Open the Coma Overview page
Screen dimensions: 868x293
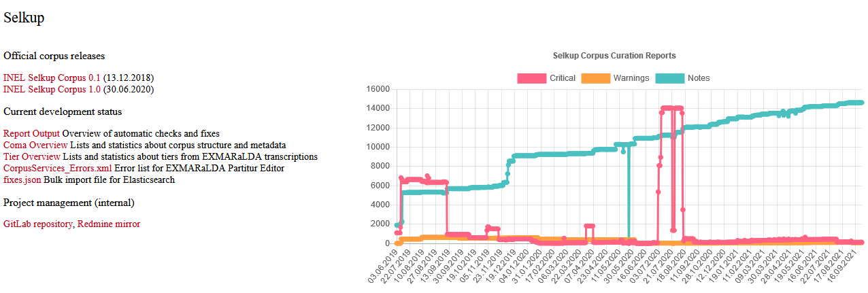coord(35,145)
